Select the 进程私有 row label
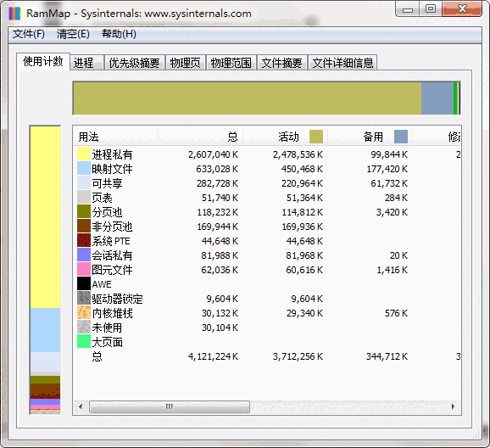The width and height of the screenshot is (490, 448). [x=112, y=154]
